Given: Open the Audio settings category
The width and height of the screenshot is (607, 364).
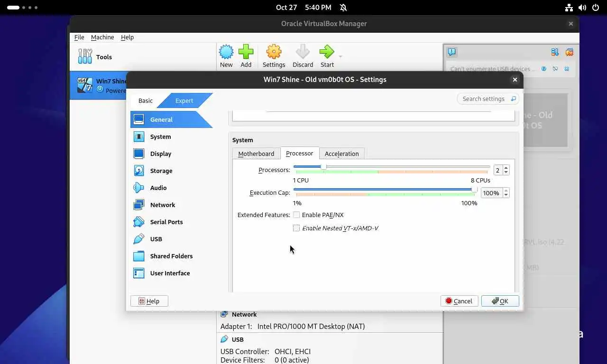Looking at the screenshot, I should pos(171,188).
